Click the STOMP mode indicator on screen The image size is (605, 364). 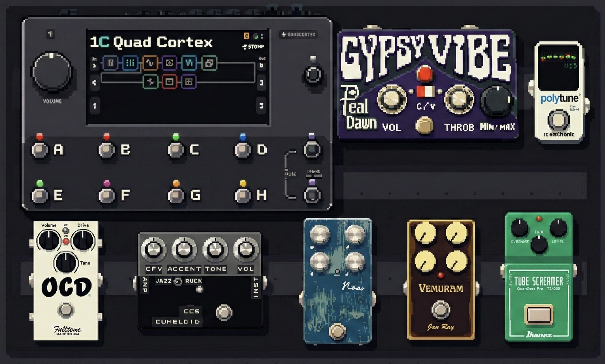[253, 47]
